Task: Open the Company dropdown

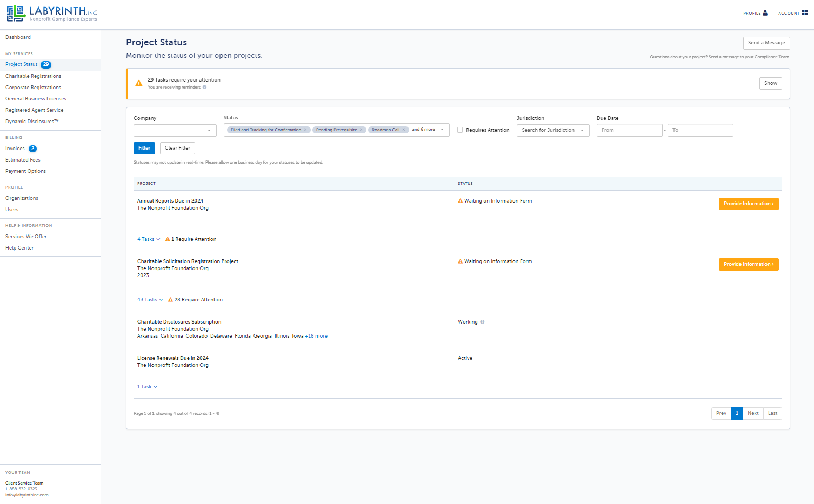Action: pos(175,130)
